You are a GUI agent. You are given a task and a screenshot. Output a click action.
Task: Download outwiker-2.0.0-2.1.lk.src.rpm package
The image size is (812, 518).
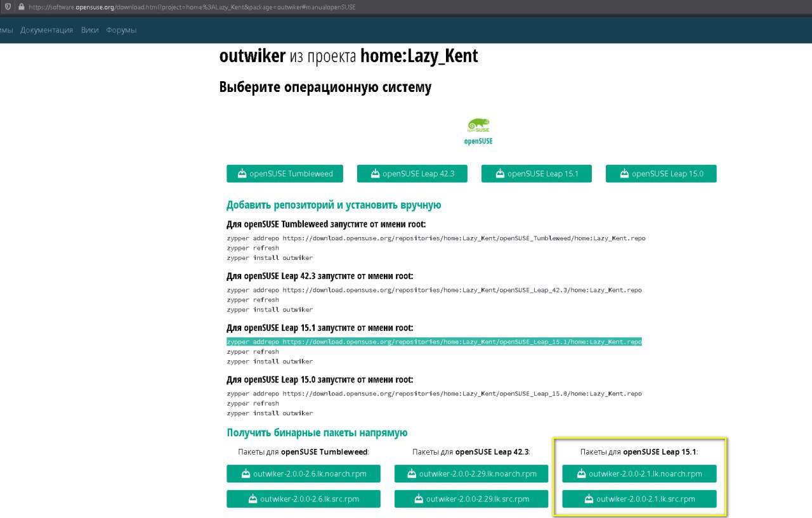point(639,499)
